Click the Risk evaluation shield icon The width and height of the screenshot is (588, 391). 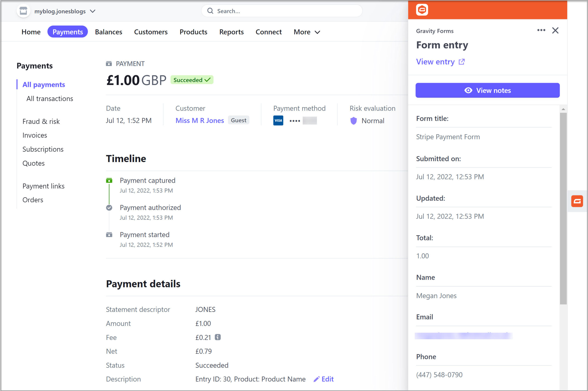pyautogui.click(x=353, y=121)
